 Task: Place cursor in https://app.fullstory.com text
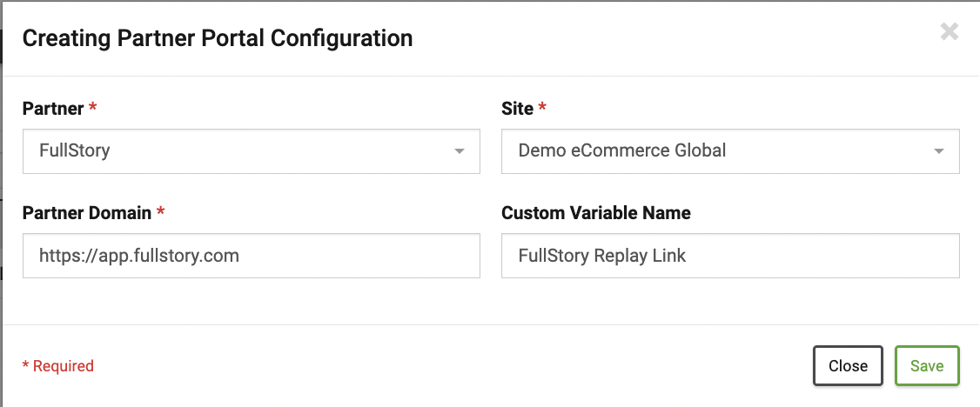click(139, 256)
